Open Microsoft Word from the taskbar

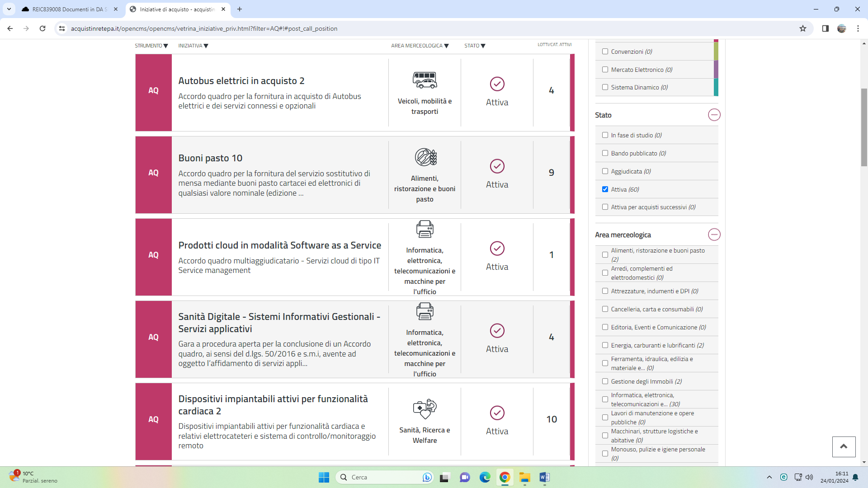coord(544,477)
